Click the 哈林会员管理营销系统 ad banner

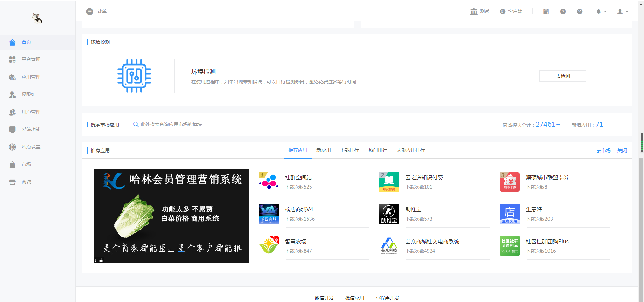(171, 216)
